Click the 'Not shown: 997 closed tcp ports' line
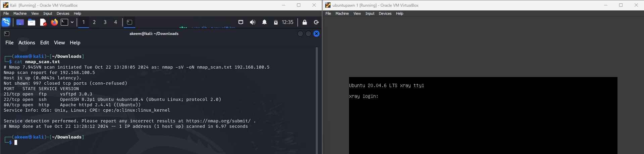This screenshot has height=154, width=644. (65, 83)
